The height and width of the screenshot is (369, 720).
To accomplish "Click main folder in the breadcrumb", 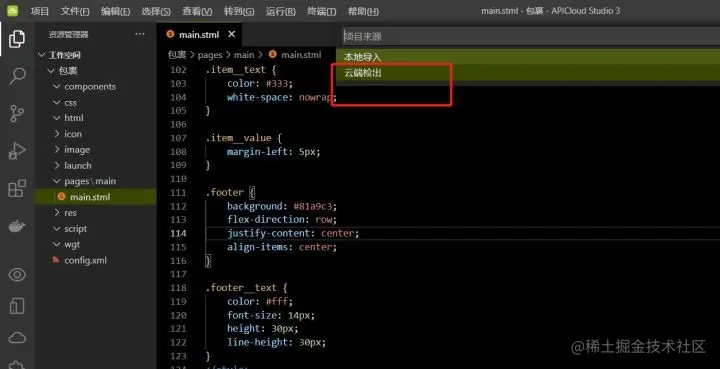I will click(x=243, y=55).
